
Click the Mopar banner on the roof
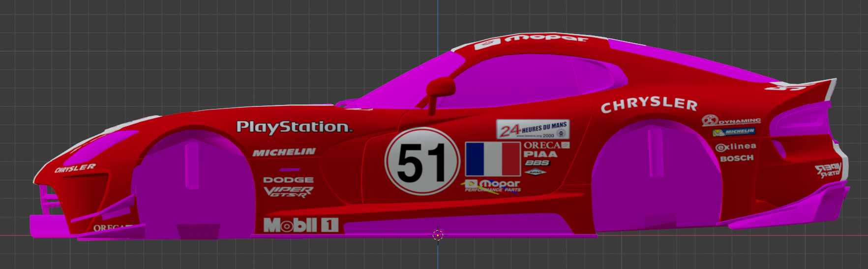532,40
